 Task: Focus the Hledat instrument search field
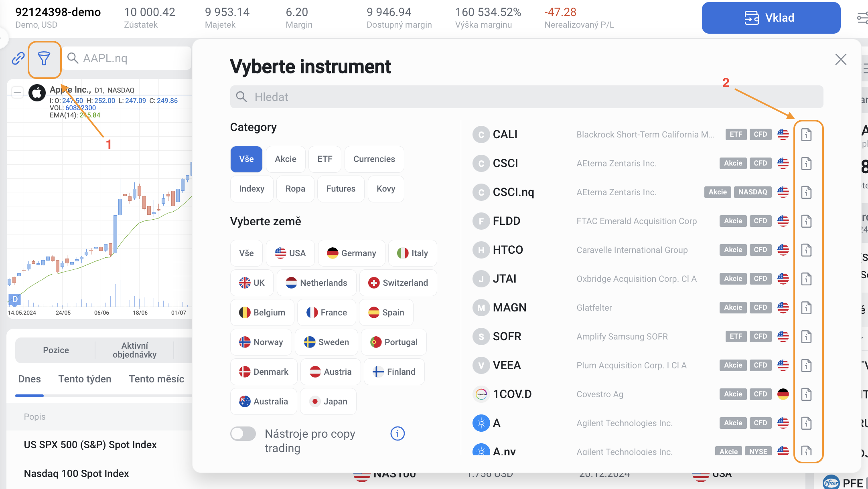point(526,97)
